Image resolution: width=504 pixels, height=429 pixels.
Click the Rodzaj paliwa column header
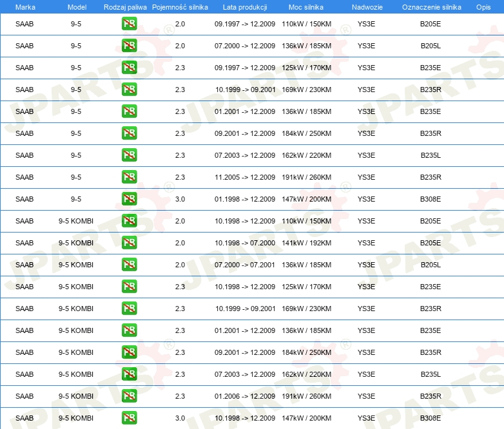coord(125,7)
